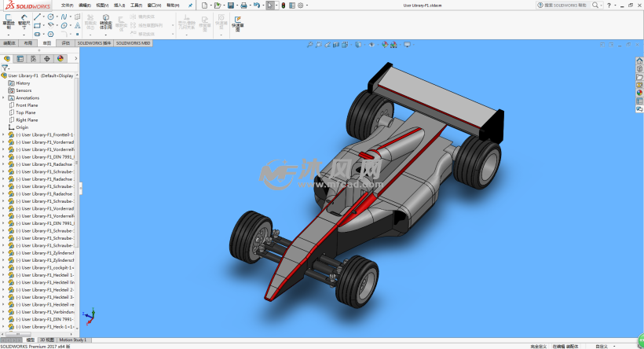Select the Origin item in feature tree
Image resolution: width=644 pixels, height=349 pixels.
pyautogui.click(x=22, y=127)
